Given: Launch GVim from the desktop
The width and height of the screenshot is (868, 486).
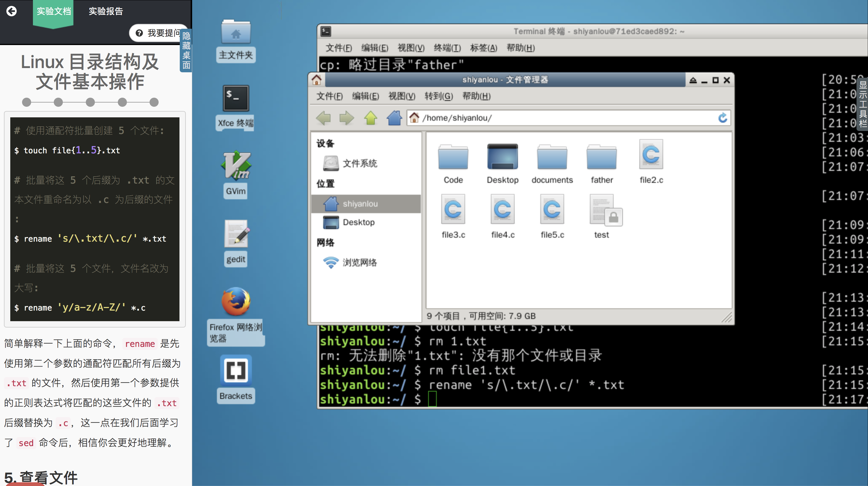Looking at the screenshot, I should [x=236, y=166].
